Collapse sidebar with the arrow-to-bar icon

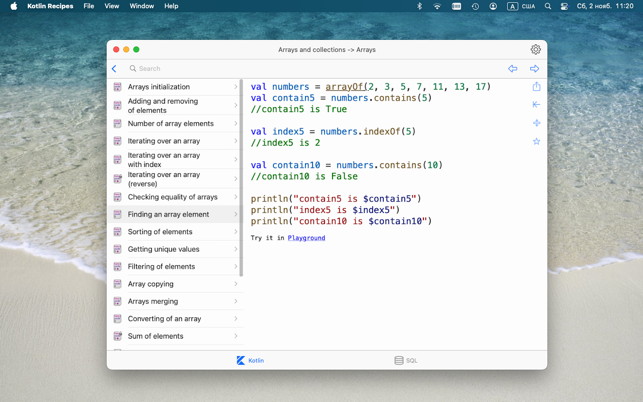[x=536, y=105]
